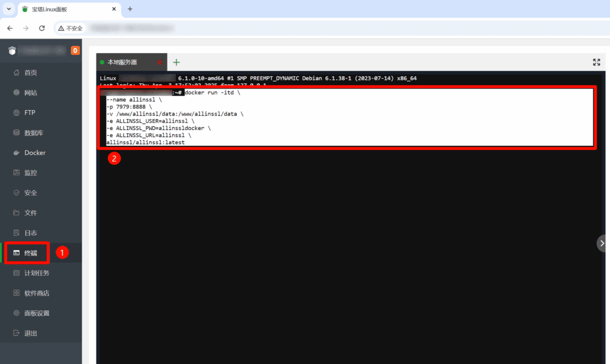Expand the right side panel arrow
Image resolution: width=610 pixels, height=364 pixels.
click(x=601, y=243)
